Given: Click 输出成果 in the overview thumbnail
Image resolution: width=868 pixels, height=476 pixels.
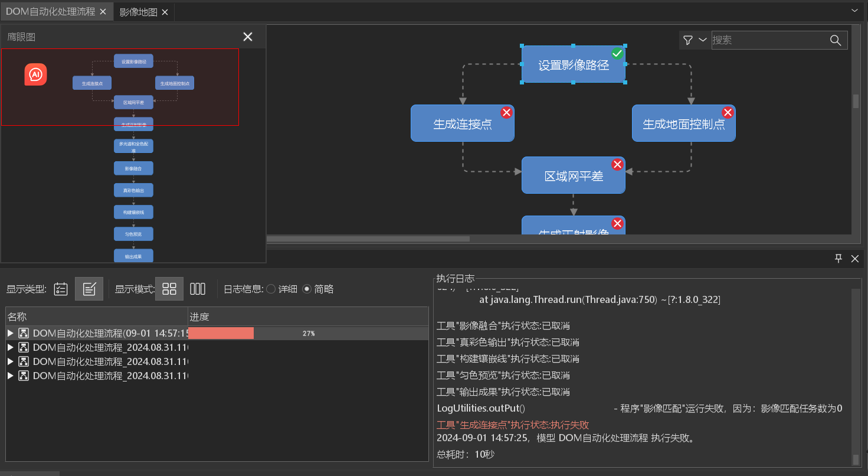Looking at the screenshot, I should (133, 256).
